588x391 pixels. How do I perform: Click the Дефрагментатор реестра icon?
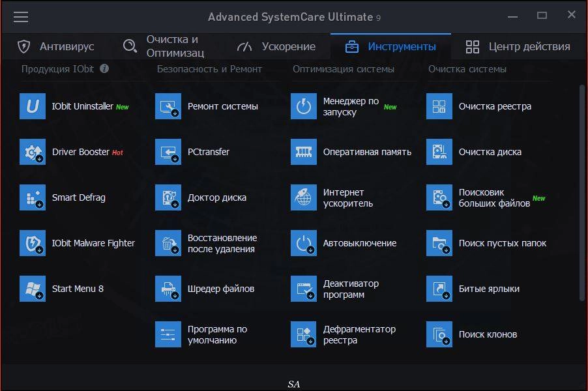[304, 334]
